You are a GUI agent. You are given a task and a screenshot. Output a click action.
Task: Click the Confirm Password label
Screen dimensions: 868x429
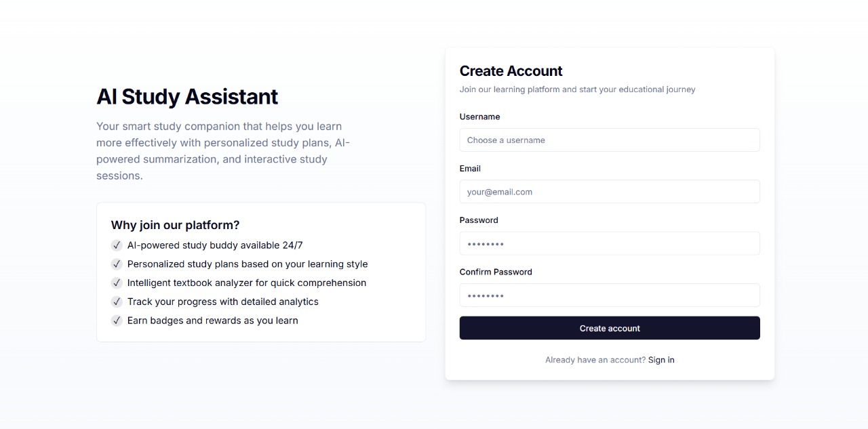(x=496, y=272)
